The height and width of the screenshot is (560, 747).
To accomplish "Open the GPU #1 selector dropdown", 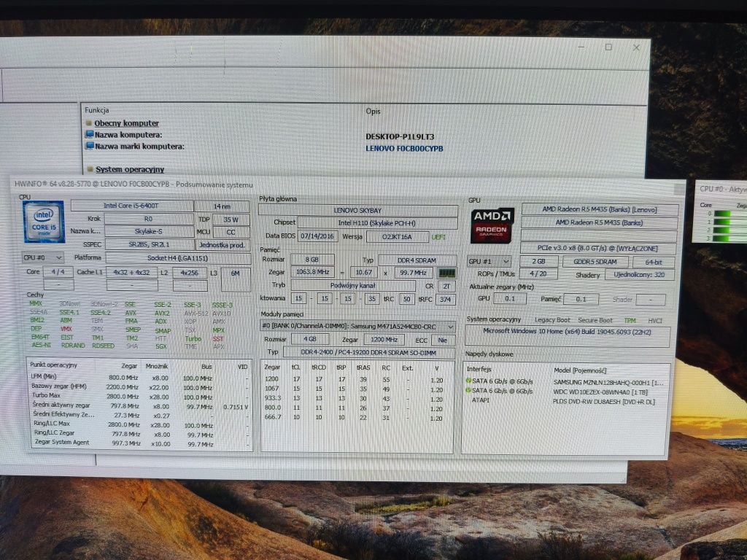I will click(x=489, y=262).
